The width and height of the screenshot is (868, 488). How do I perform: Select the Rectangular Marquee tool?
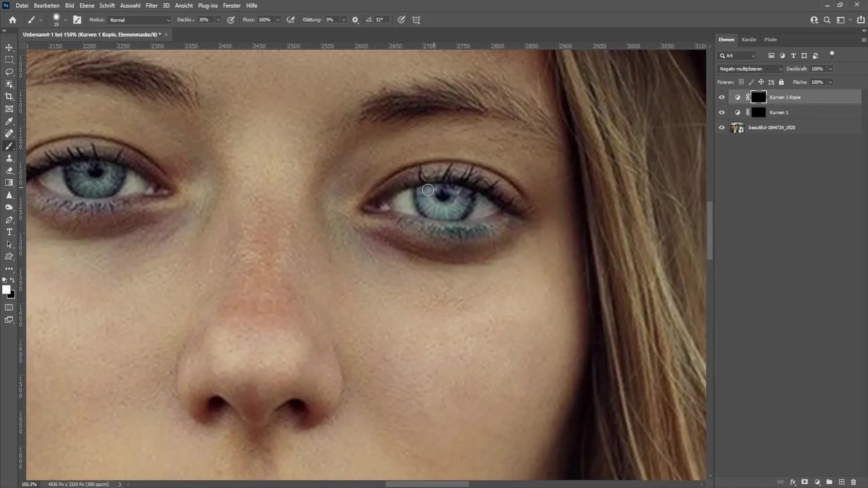point(9,60)
